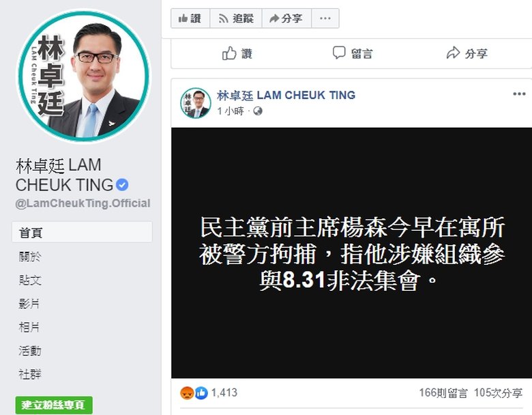Click the post author name 林卓廷 LAM CHEUK TING
The width and height of the screenshot is (532, 415).
tap(286, 96)
